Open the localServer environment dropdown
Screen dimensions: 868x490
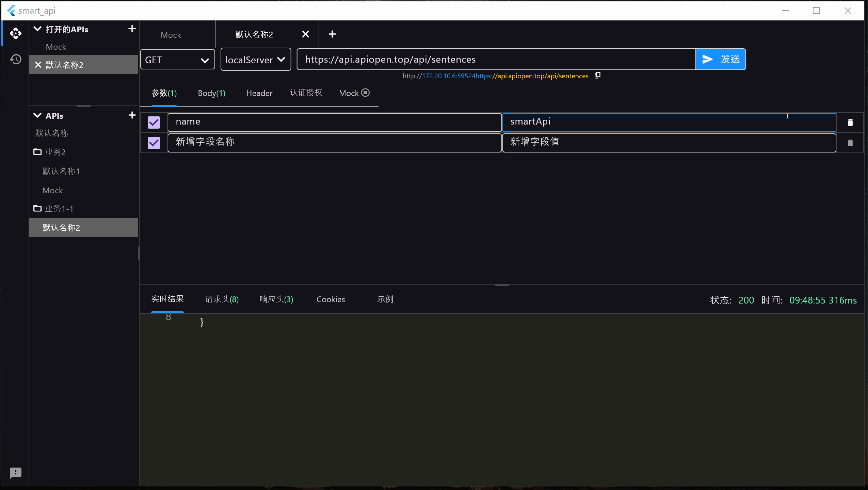[256, 60]
